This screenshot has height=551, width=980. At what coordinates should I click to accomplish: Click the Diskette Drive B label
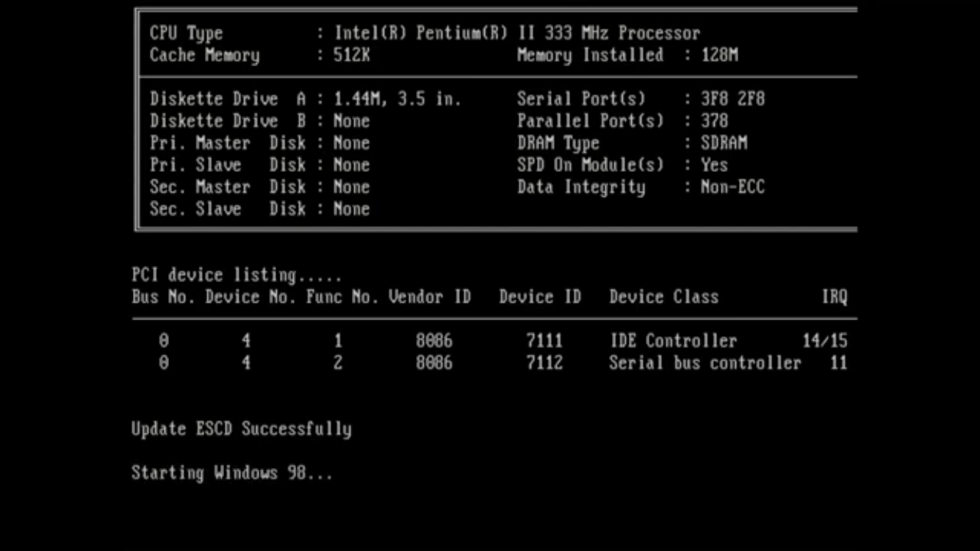pyautogui.click(x=228, y=121)
